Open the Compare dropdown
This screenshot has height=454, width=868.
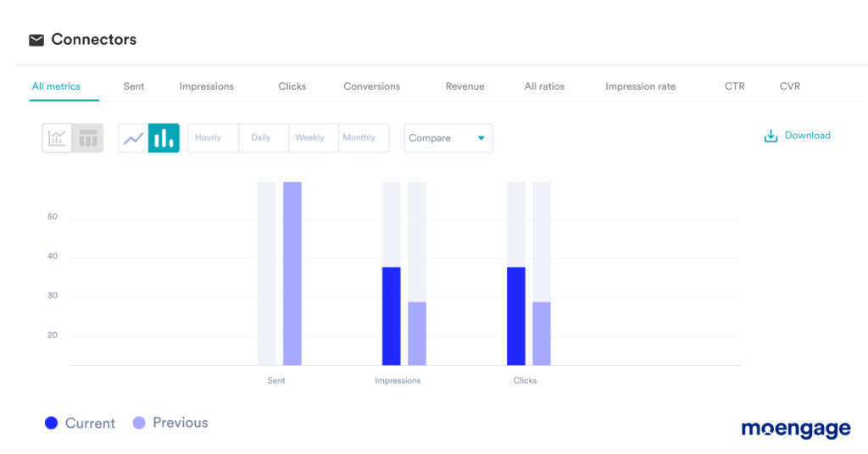448,138
